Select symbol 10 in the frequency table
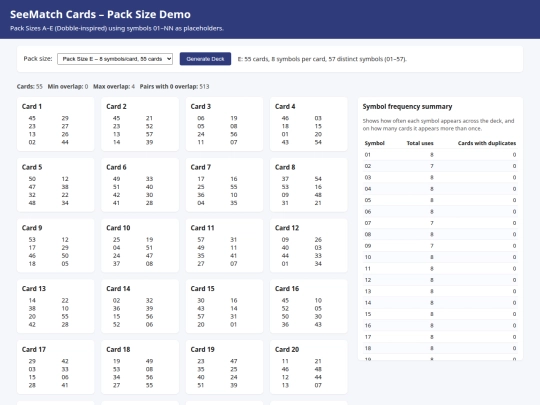 (x=440, y=257)
